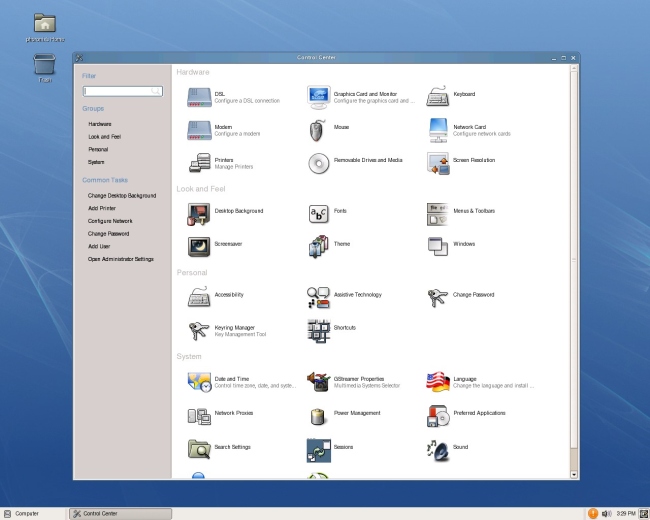Open the Keyring Manager icon
The height and width of the screenshot is (520, 650).
coord(198,329)
